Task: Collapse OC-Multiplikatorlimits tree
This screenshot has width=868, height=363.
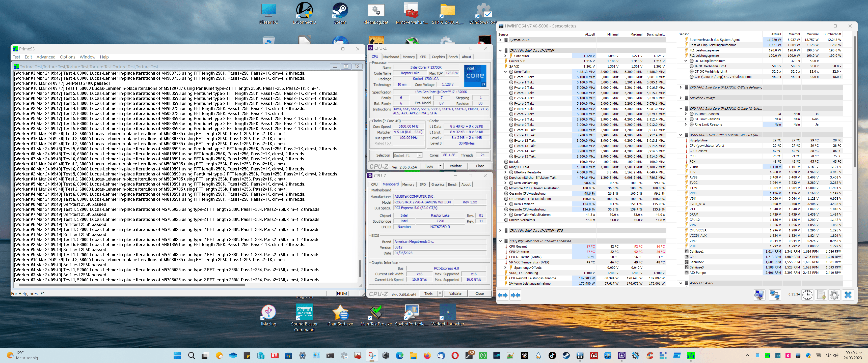Action: coord(686,61)
